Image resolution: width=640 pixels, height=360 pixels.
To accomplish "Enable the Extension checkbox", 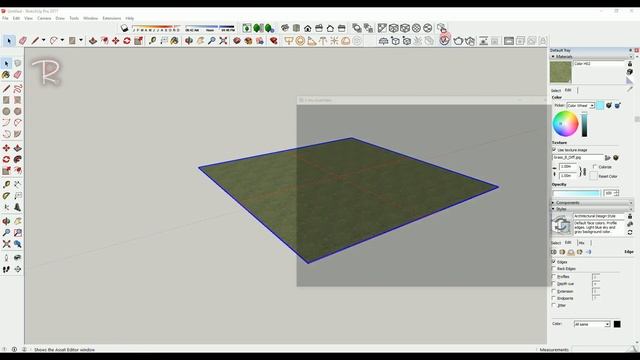I will pos(554,291).
